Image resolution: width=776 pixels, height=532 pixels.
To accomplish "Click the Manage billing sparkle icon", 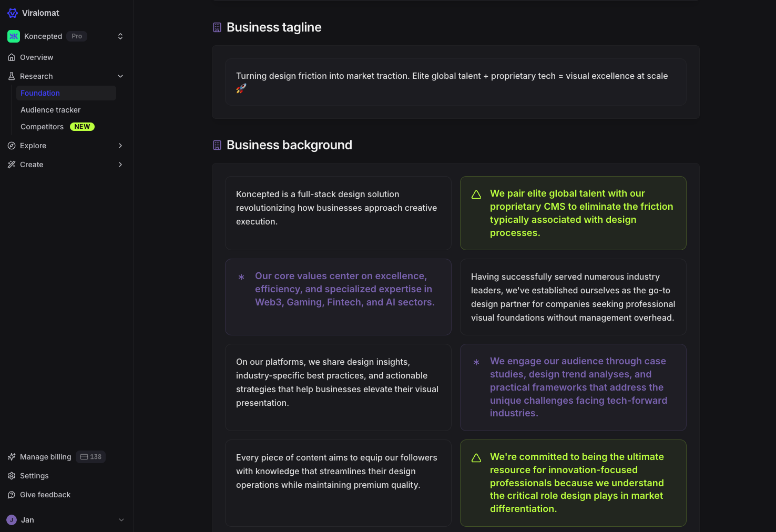I will tap(12, 457).
